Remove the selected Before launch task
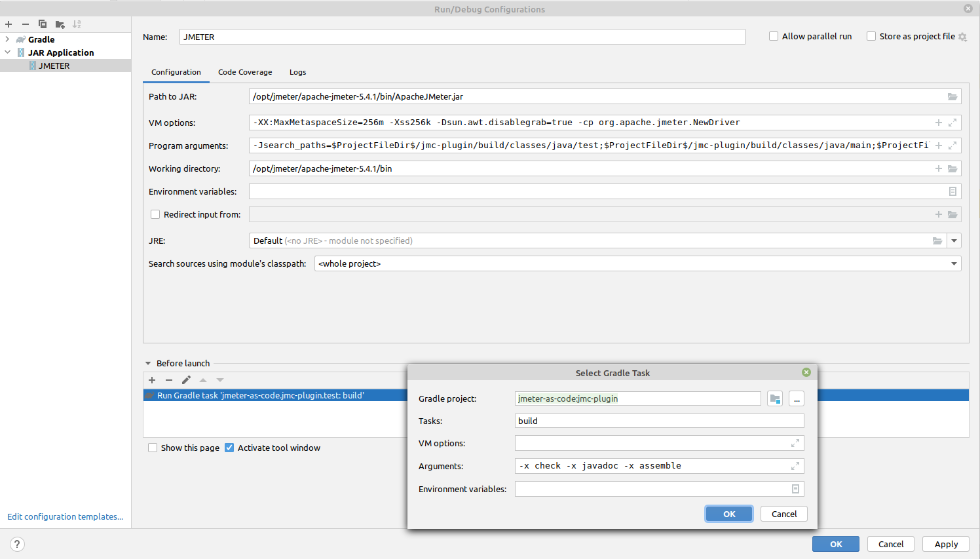Viewport: 980px width, 559px height. coord(169,380)
